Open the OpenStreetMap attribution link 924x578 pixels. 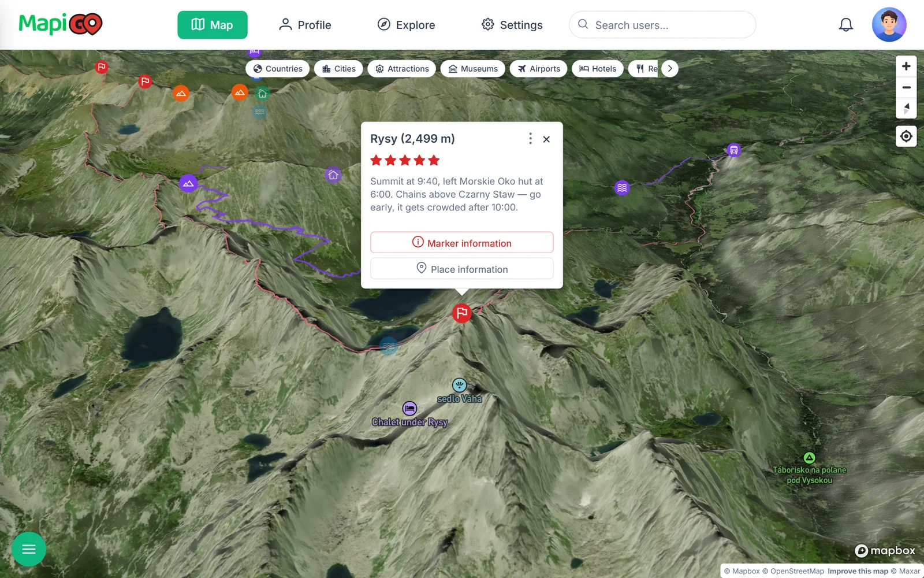point(793,571)
